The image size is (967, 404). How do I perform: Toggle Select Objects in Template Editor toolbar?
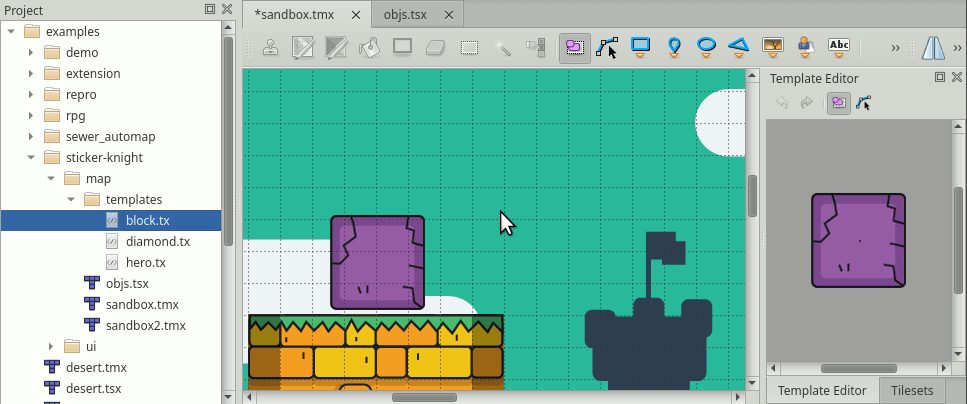(x=838, y=103)
